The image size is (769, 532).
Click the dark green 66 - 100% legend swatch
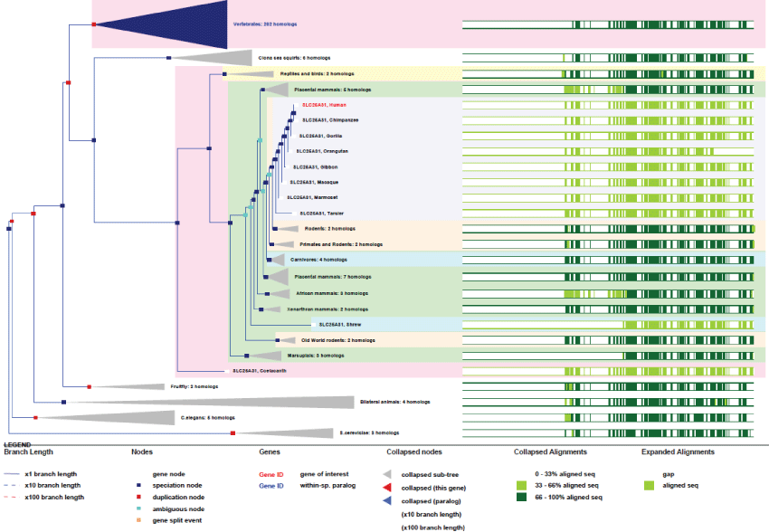(523, 497)
